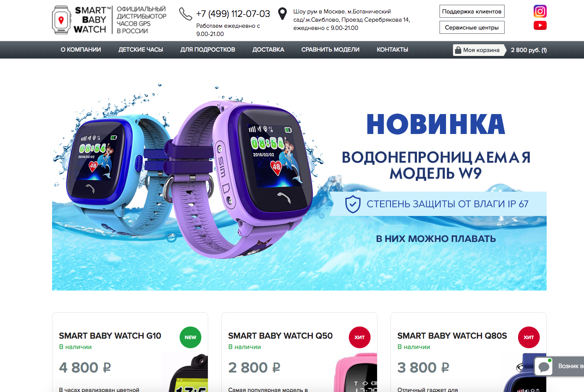The image size is (584, 392).
Task: Open the ДЕТСКИЕ ЧАСЫ menu item
Action: click(x=141, y=50)
